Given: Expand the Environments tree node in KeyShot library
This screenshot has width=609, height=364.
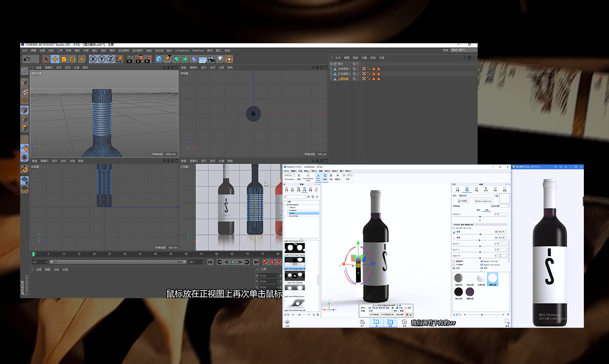Looking at the screenshot, I should point(285,205).
